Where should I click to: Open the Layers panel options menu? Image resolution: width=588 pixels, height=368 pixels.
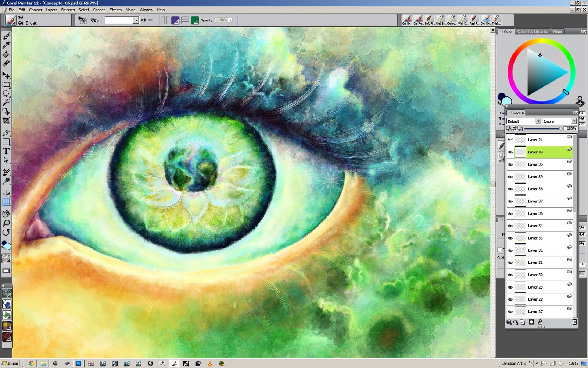click(x=576, y=112)
